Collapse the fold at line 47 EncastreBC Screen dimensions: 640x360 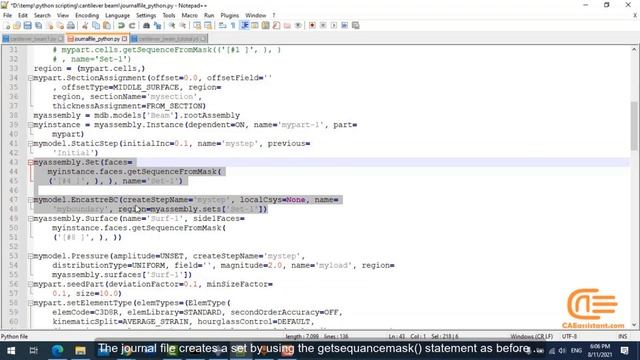coord(31,200)
